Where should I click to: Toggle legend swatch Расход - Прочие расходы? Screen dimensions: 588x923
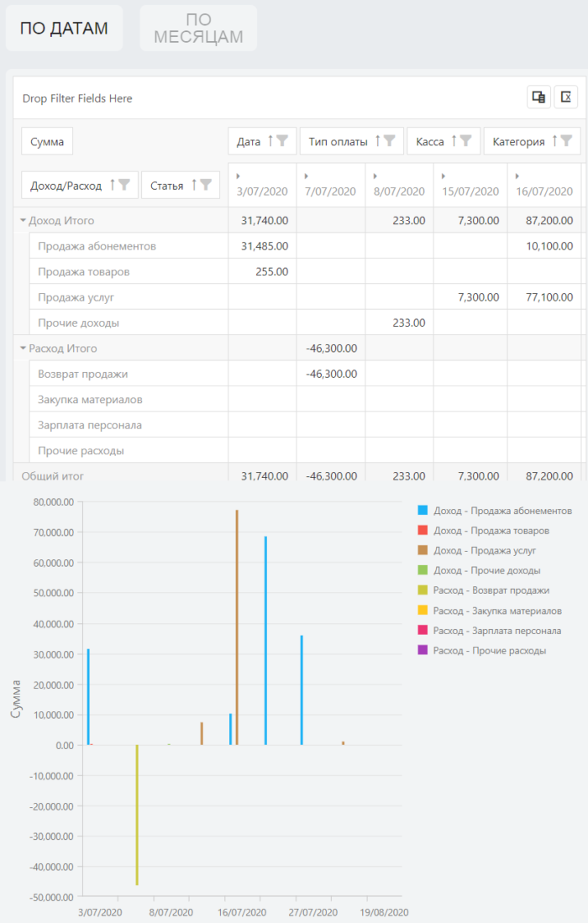point(423,650)
